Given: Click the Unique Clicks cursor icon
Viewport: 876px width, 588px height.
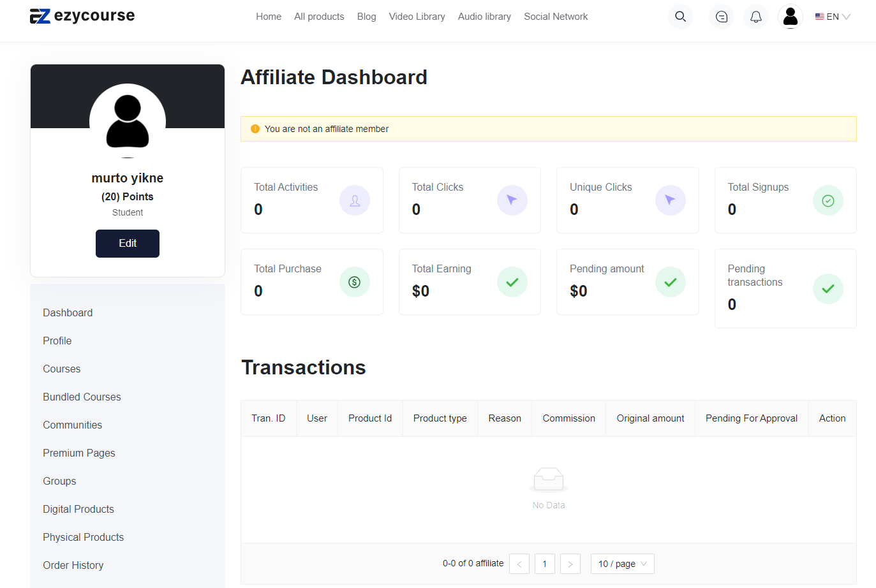Looking at the screenshot, I should [671, 200].
